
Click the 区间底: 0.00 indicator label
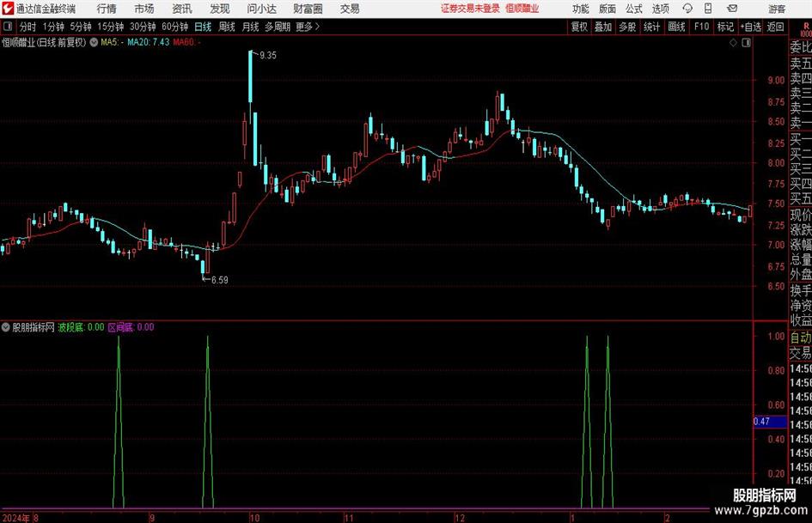point(131,327)
